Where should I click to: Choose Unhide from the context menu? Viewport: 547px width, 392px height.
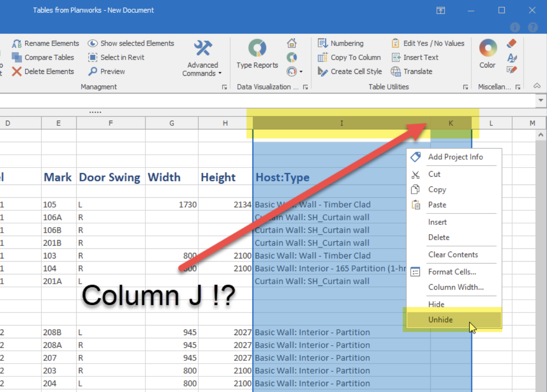pyautogui.click(x=441, y=319)
